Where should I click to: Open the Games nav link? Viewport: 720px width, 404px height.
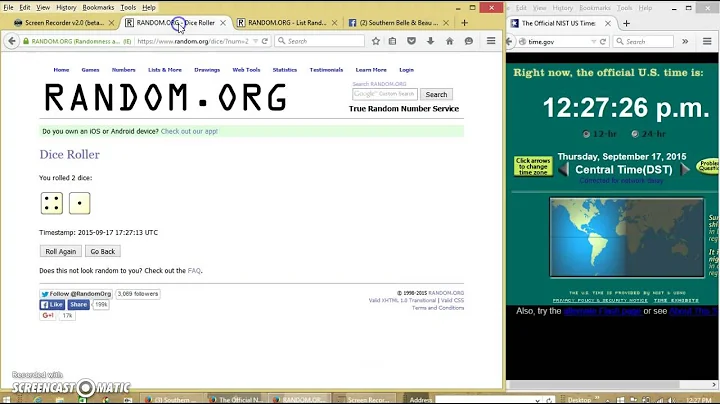click(x=90, y=70)
